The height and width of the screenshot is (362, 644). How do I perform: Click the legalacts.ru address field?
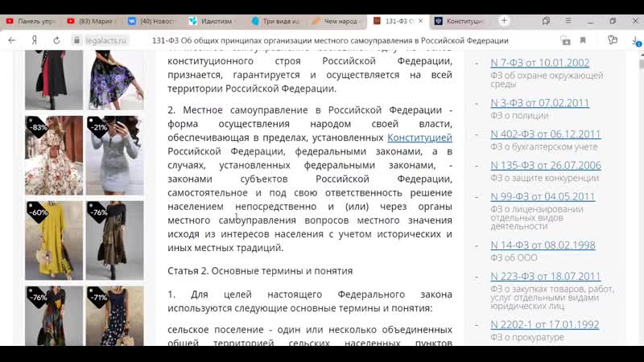pos(106,41)
